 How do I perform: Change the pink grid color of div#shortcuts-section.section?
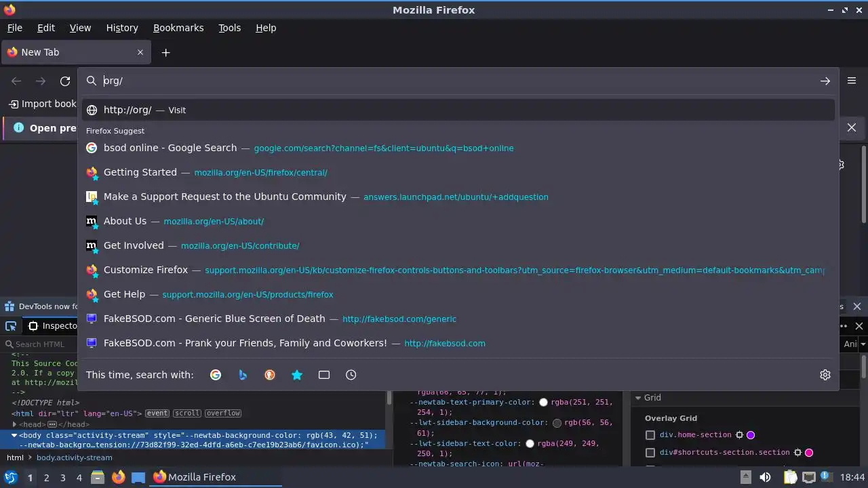coord(809,453)
